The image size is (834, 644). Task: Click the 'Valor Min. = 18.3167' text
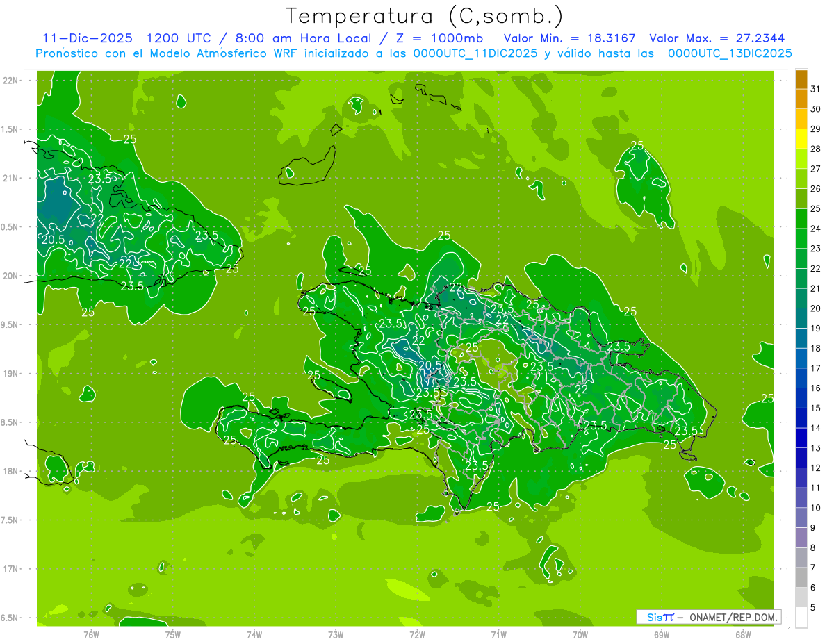pyautogui.click(x=569, y=39)
